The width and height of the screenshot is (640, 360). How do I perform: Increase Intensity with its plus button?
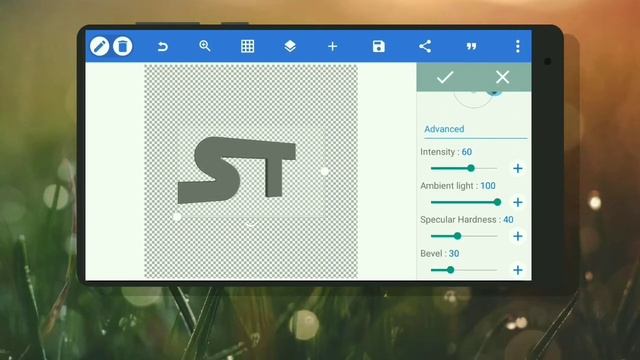coord(518,168)
